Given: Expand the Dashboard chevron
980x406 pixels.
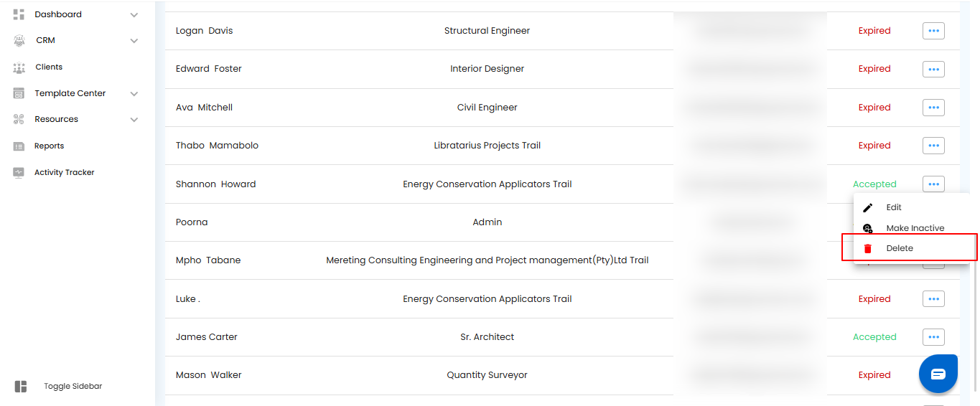Looking at the screenshot, I should pyautogui.click(x=134, y=15).
